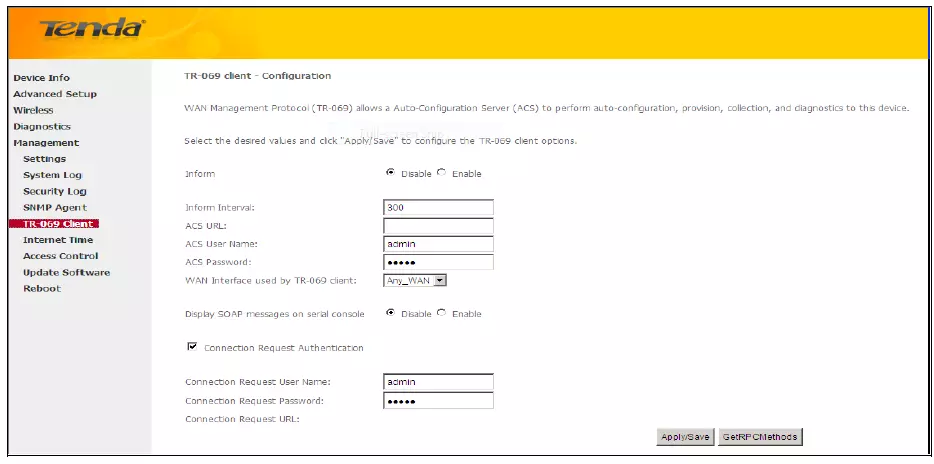Click 'TR-069 client - Configuration' heading
Viewport: 934px width, 464px height.
[258, 76]
